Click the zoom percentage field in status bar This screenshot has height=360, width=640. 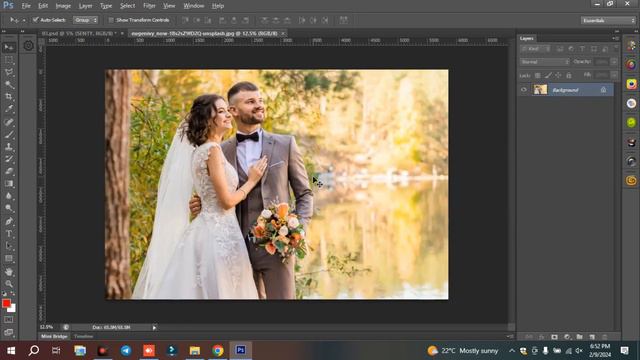click(x=47, y=327)
